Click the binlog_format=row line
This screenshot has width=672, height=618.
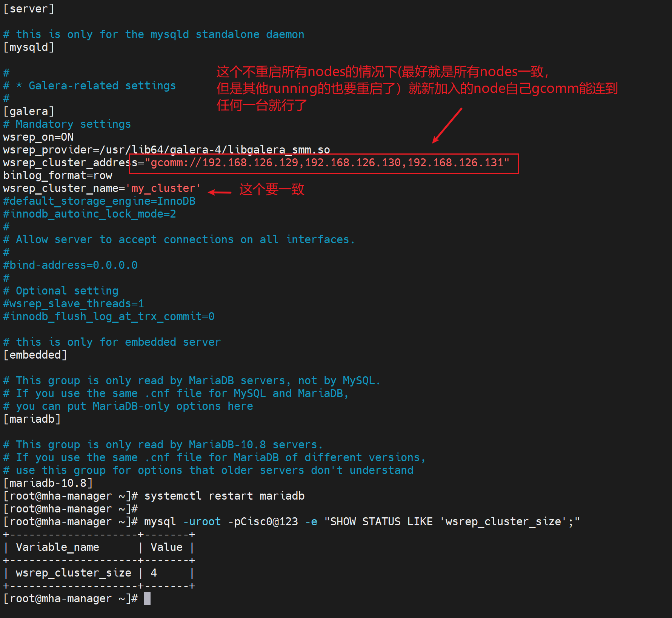[x=58, y=176]
